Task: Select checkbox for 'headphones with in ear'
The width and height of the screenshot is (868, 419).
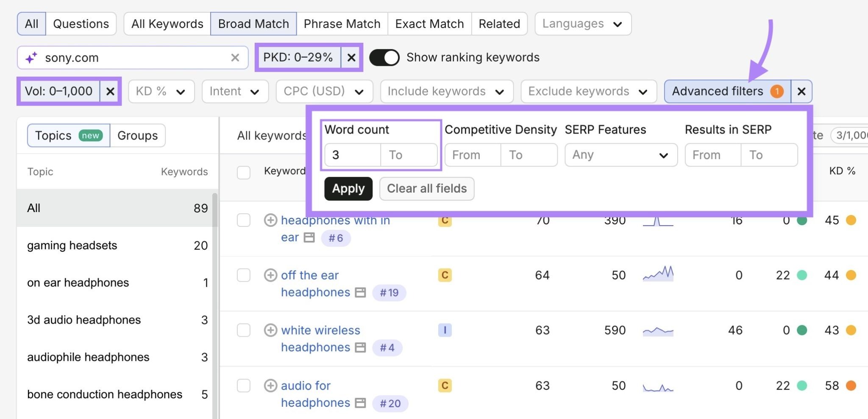Action: click(x=244, y=220)
